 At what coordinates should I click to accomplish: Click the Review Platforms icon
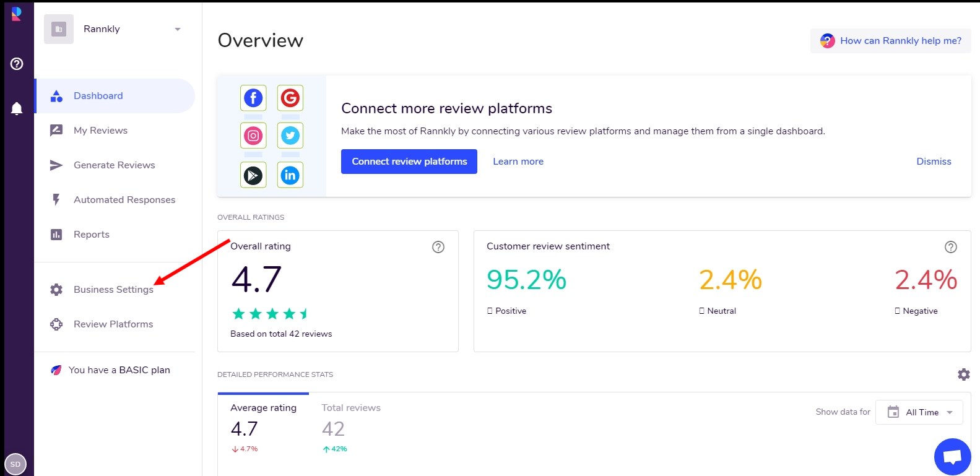click(x=56, y=324)
